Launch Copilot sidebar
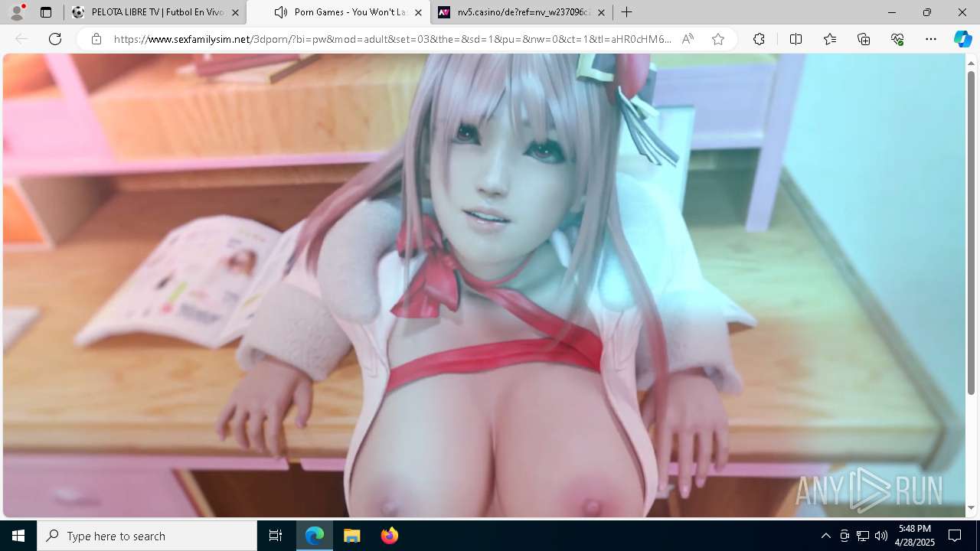The height and width of the screenshot is (551, 980). point(962,39)
